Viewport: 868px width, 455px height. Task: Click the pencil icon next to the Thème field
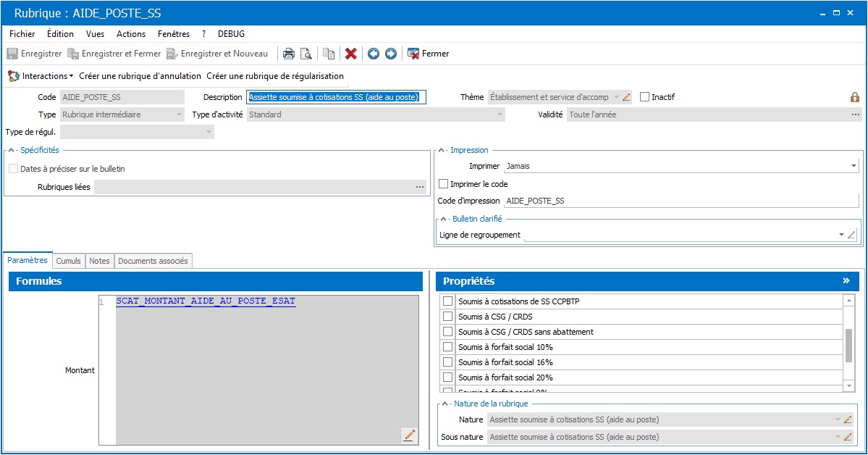point(627,97)
